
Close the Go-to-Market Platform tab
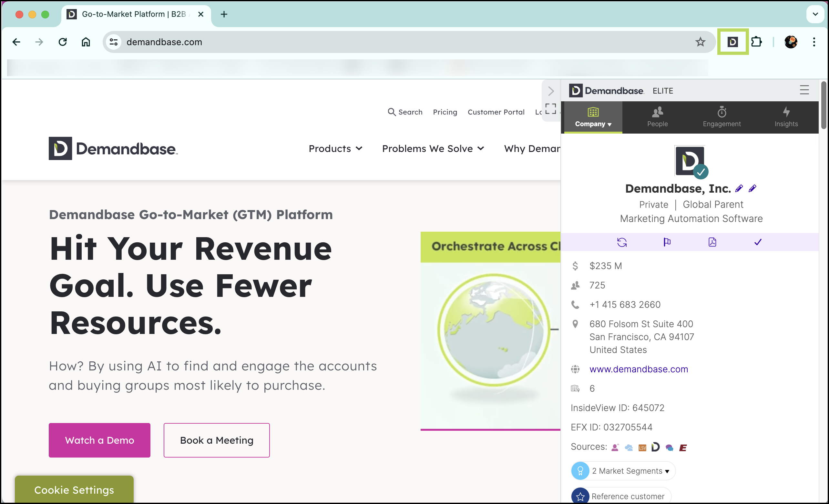tap(201, 14)
